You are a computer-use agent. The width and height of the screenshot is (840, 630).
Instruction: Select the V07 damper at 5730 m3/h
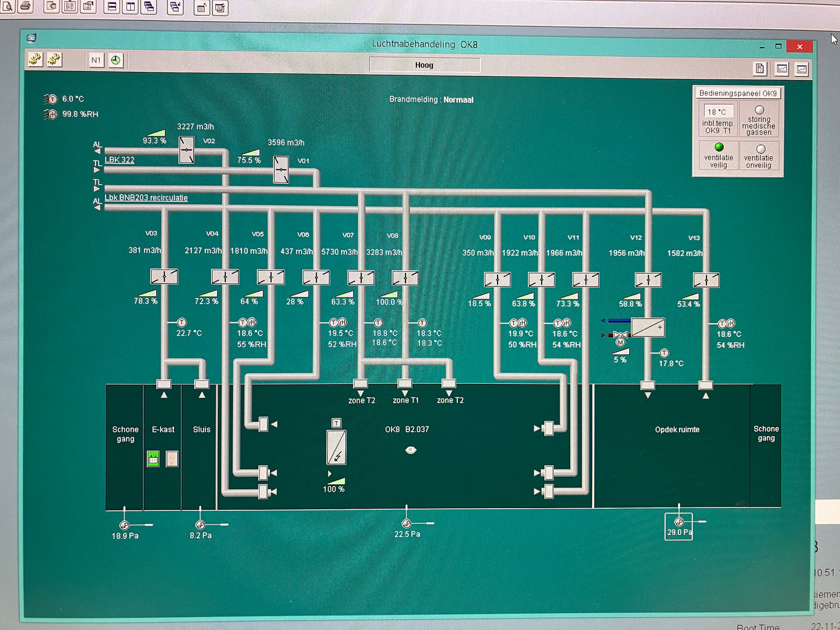360,278
